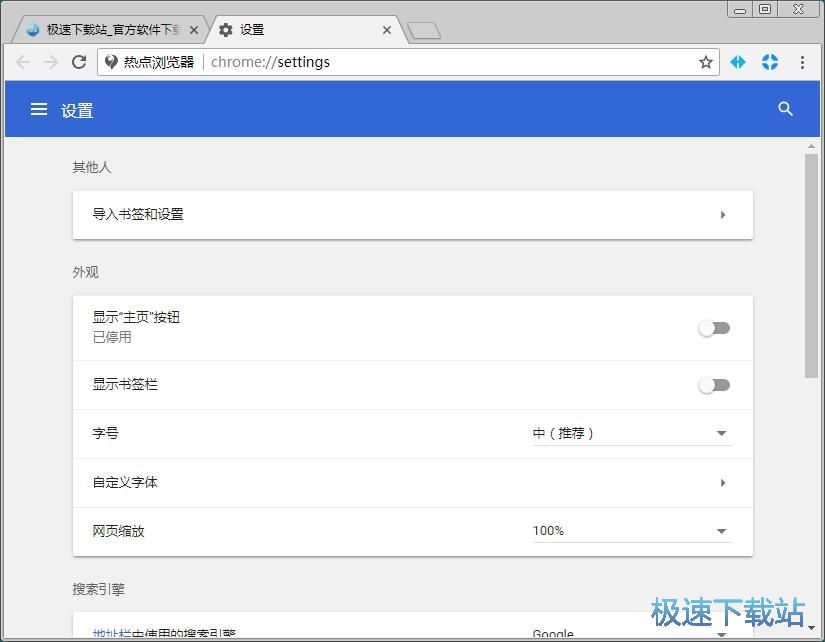Open the search engine dropdown showing Google
Screen dimensions: 825x642
tap(632, 633)
